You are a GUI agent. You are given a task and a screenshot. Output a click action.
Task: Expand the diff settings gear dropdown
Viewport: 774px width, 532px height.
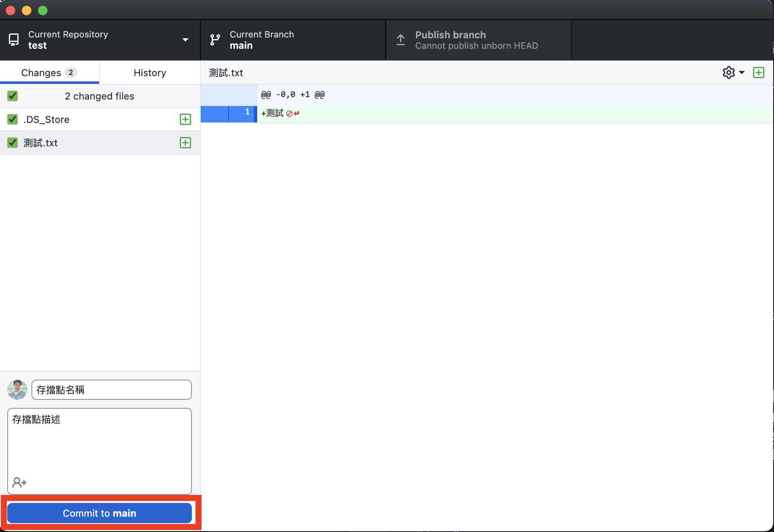tap(733, 72)
